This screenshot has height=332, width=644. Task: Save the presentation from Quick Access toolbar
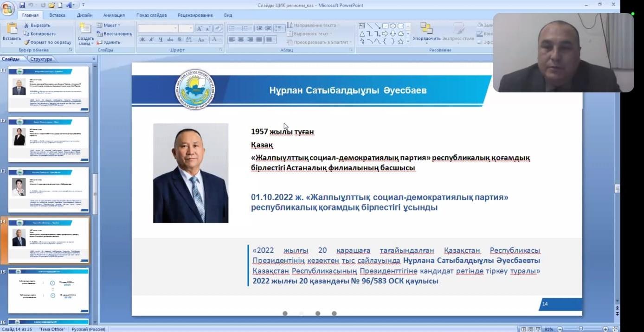click(22, 6)
